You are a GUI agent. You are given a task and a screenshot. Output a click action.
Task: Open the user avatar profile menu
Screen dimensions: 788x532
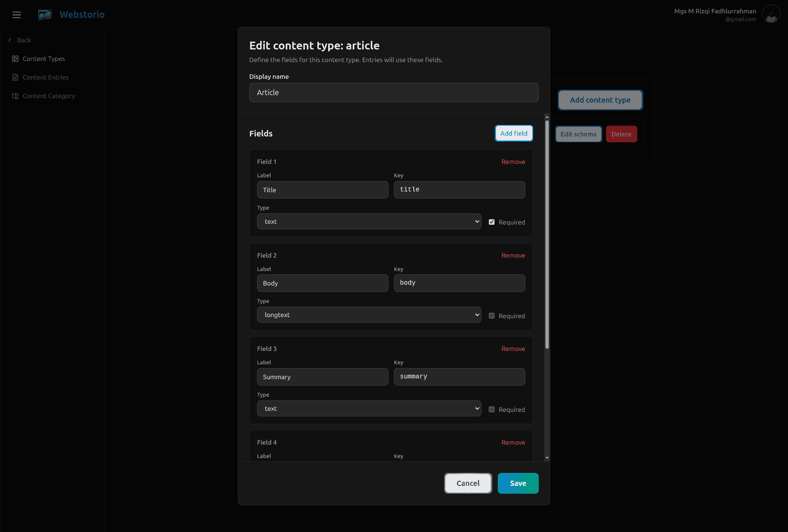coord(771,14)
